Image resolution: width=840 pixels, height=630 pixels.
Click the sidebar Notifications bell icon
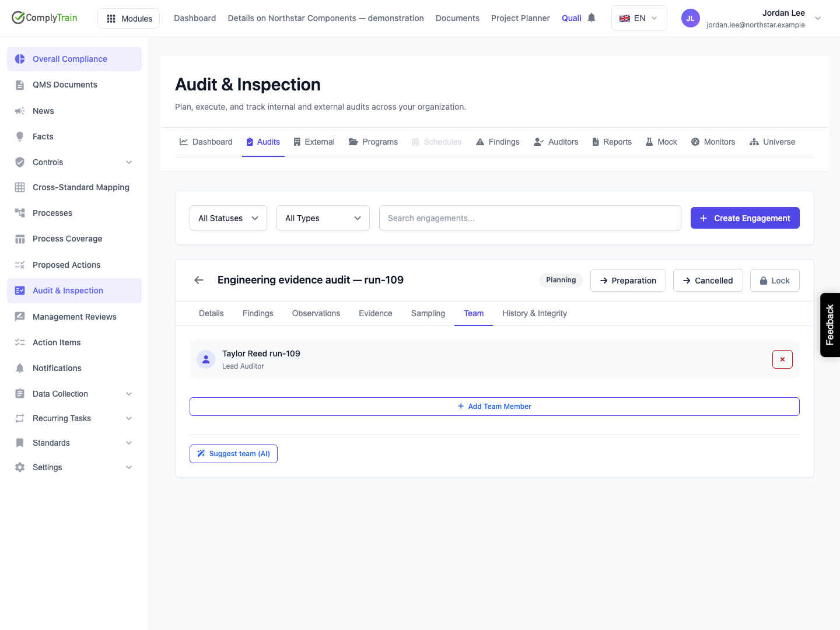[x=20, y=368]
